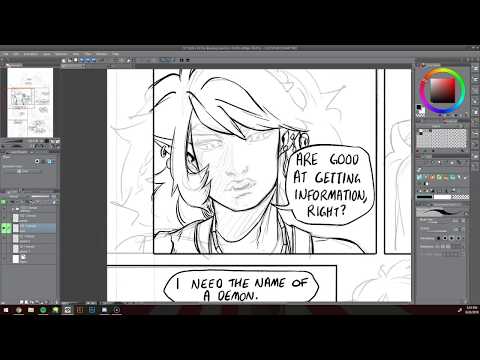
Task: Select the white sub color bar
Action: (x=443, y=197)
